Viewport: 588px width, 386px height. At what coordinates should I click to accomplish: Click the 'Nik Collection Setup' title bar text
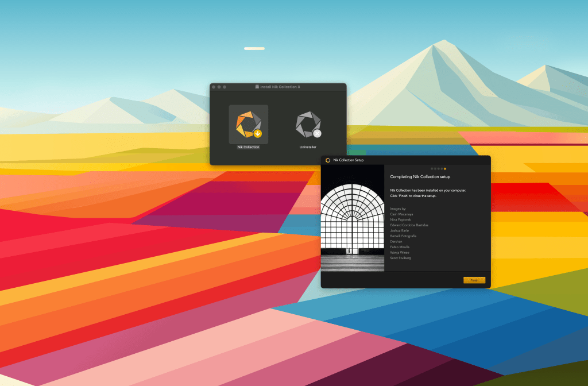pos(349,160)
